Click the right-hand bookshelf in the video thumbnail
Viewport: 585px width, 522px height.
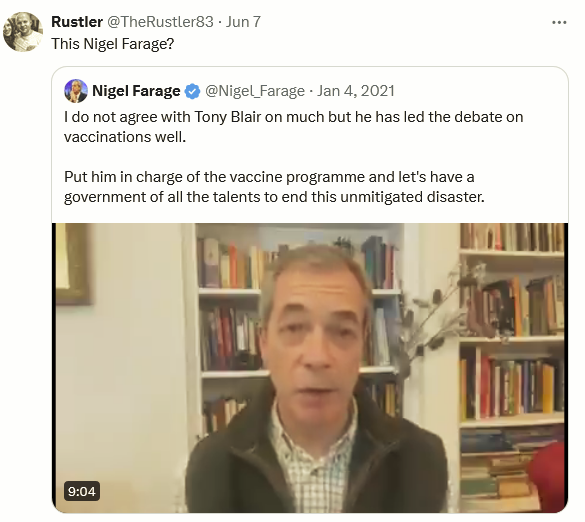point(511,358)
